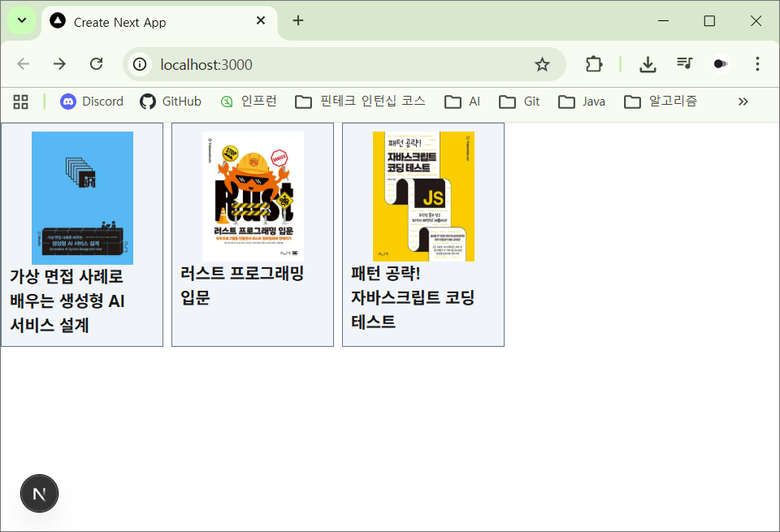Open the Discord bookmark

point(92,102)
